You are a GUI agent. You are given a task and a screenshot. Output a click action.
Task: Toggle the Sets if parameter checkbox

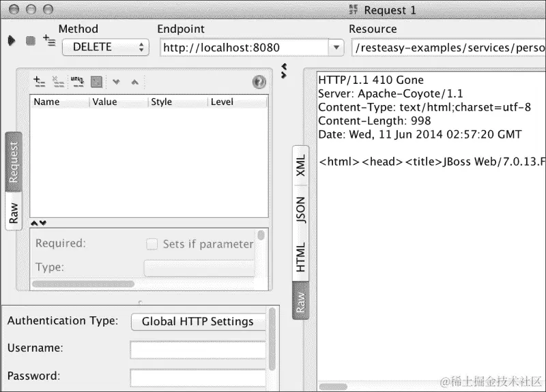click(152, 244)
